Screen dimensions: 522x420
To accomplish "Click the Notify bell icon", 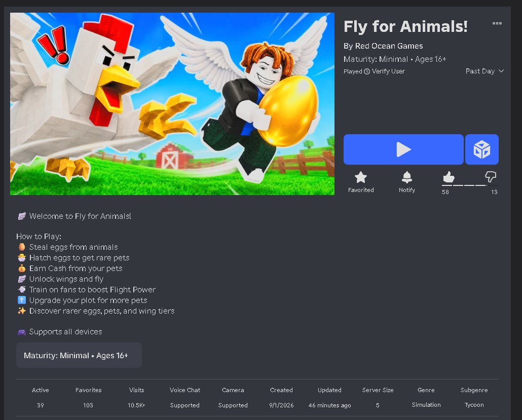I will tap(407, 177).
